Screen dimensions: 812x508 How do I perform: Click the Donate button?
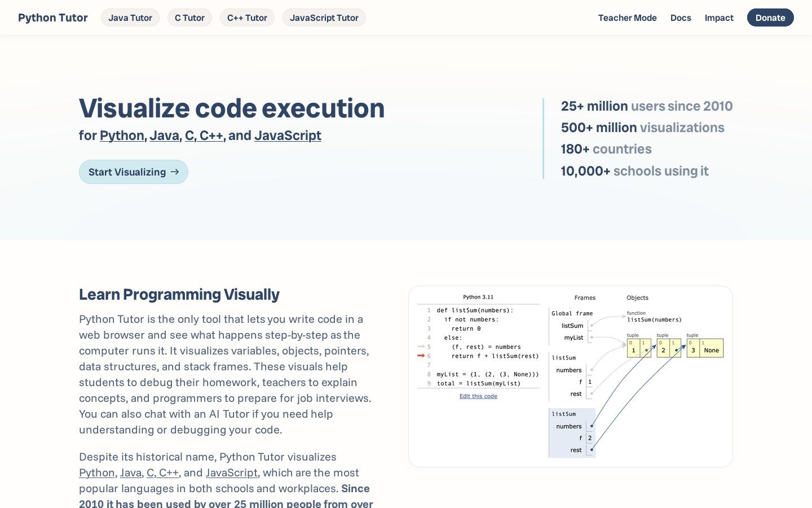(770, 17)
